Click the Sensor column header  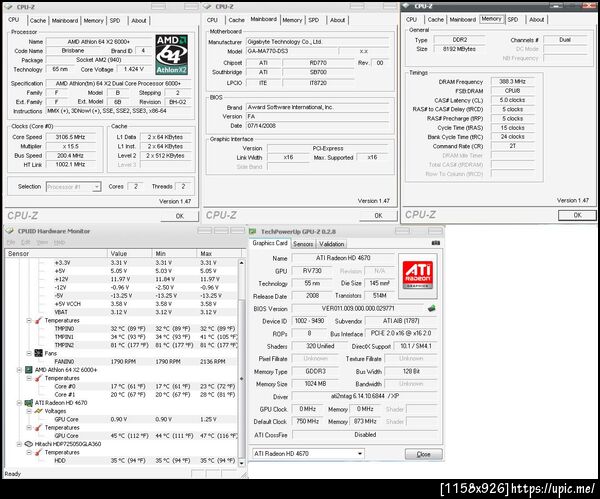pos(56,253)
